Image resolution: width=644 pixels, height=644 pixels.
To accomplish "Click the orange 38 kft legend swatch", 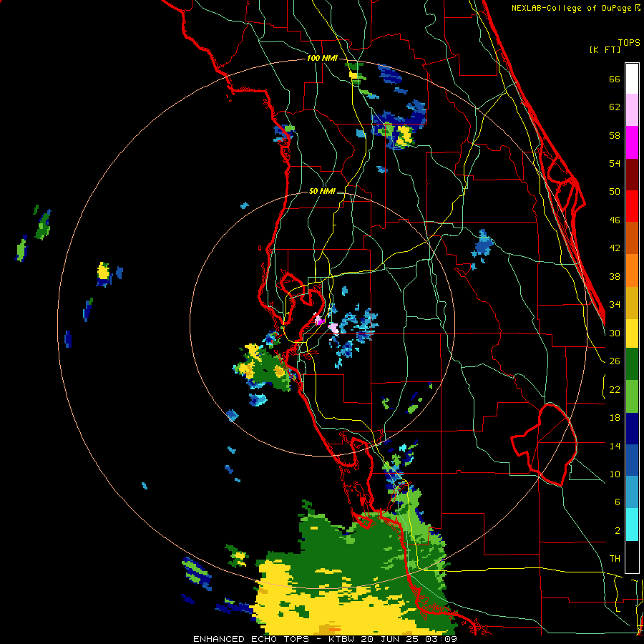I will pyautogui.click(x=632, y=270).
